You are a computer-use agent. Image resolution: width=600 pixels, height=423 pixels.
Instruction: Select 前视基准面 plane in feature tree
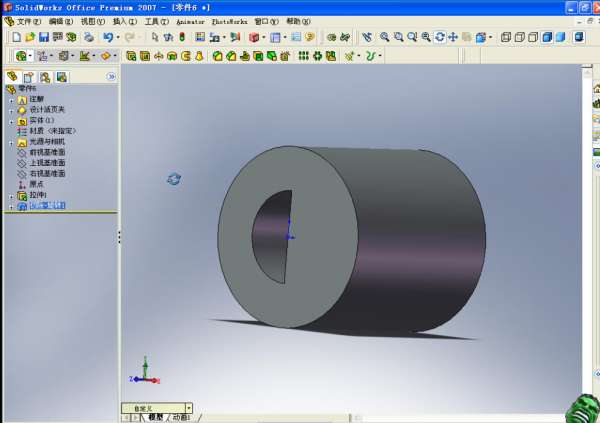[x=47, y=152]
